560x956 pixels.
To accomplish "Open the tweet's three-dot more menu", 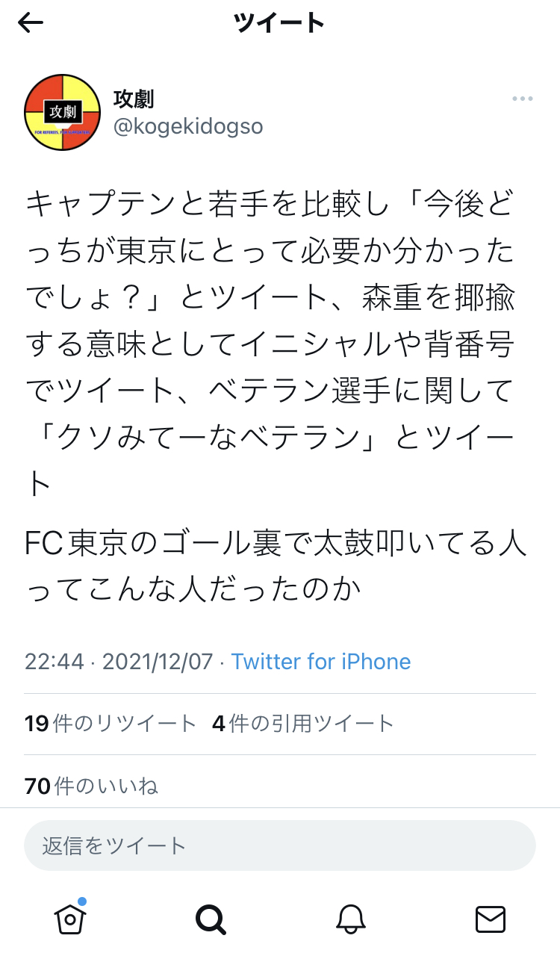I will click(x=522, y=99).
